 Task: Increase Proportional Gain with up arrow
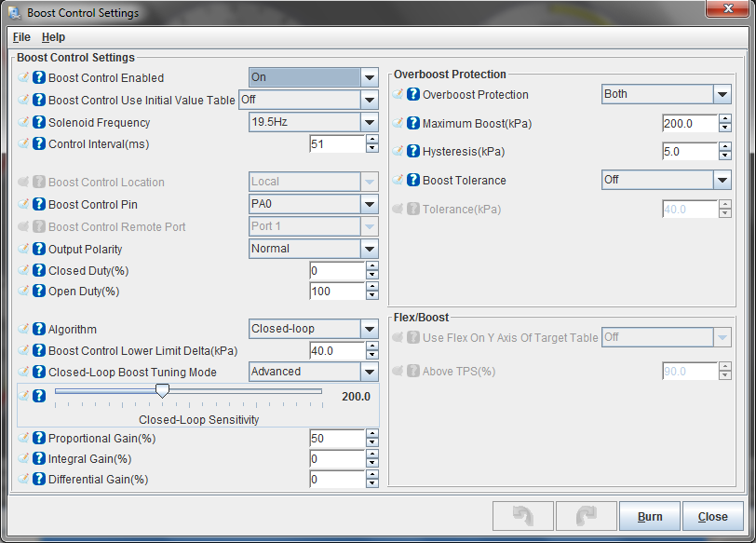(371, 434)
